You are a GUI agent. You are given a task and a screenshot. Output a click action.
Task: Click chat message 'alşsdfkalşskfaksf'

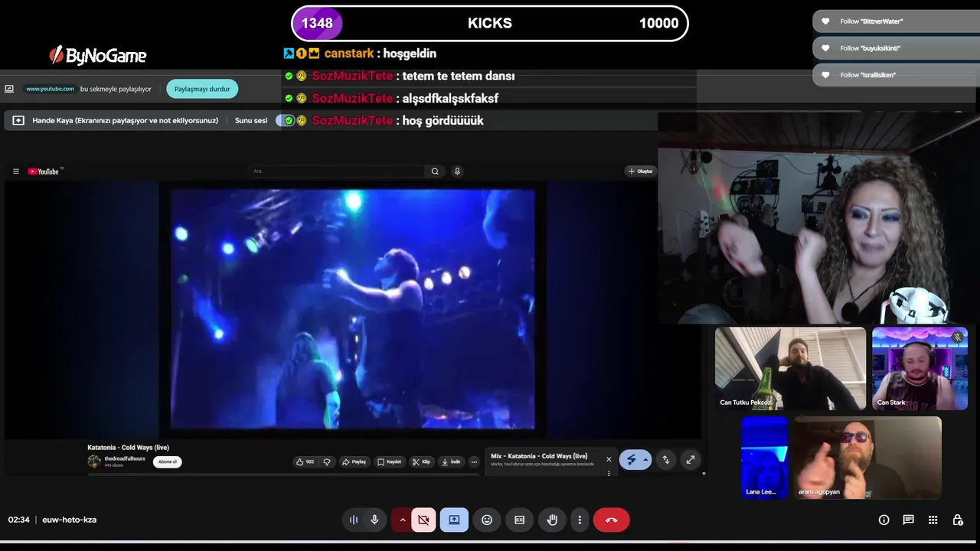450,98
